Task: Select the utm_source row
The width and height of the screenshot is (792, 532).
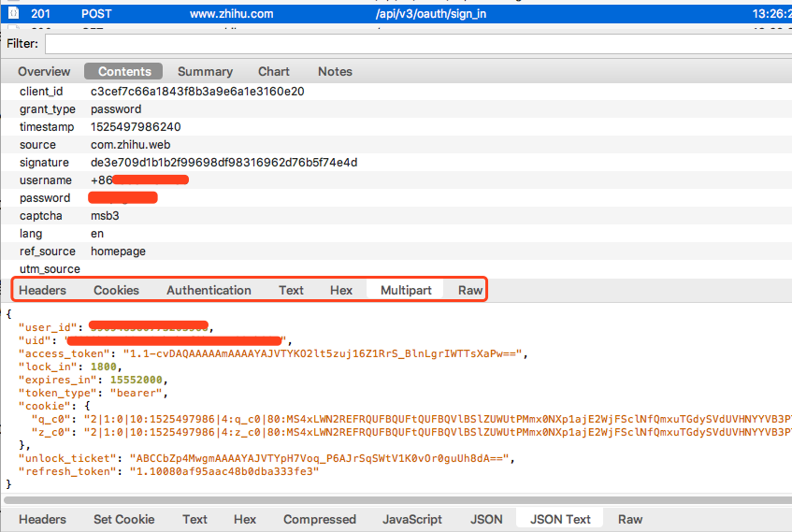Action: click(396, 268)
